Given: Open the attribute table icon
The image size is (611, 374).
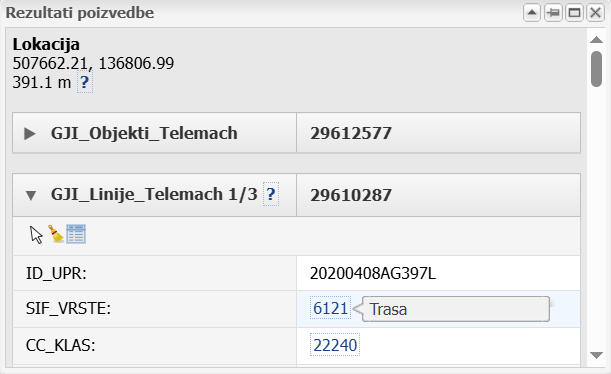Looking at the screenshot, I should (x=76, y=234).
